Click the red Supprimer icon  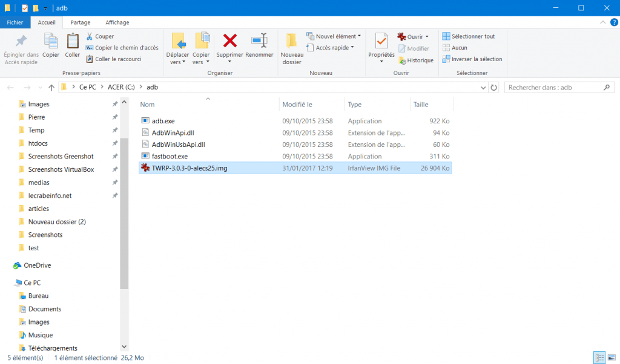tap(229, 41)
